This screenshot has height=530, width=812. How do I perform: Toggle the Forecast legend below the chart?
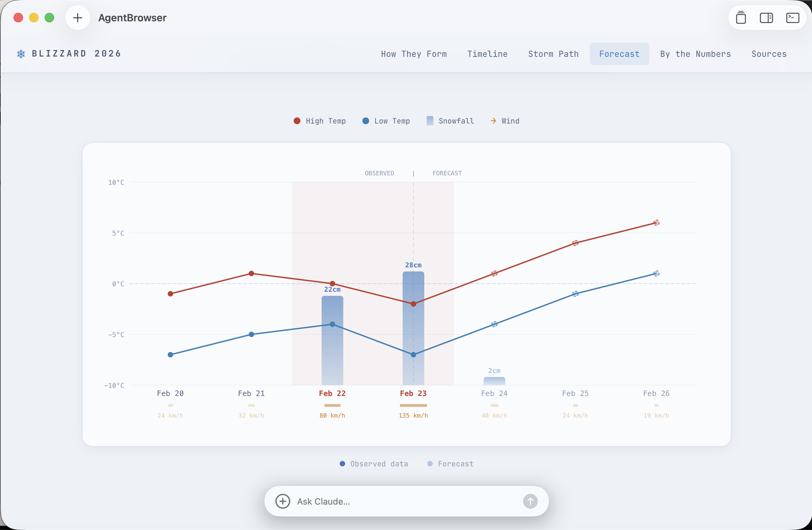(450, 464)
